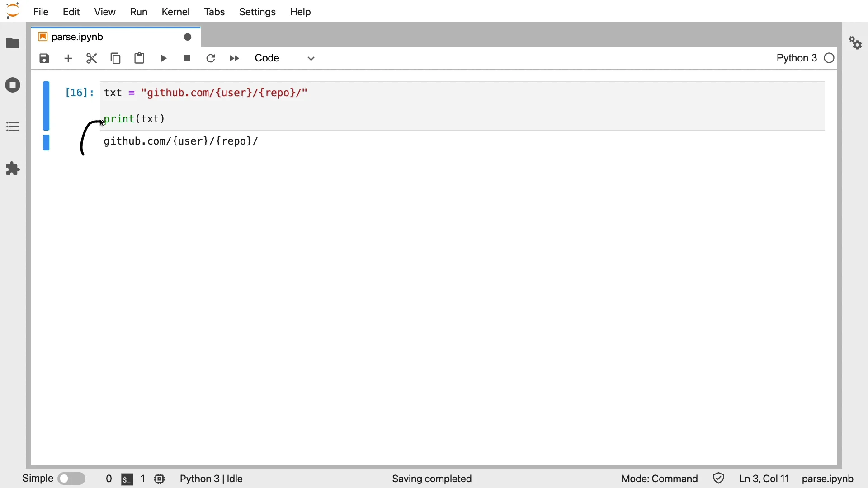868x488 pixels.
Task: Interrupt the kernel with stop icon
Action: pyautogui.click(x=187, y=59)
